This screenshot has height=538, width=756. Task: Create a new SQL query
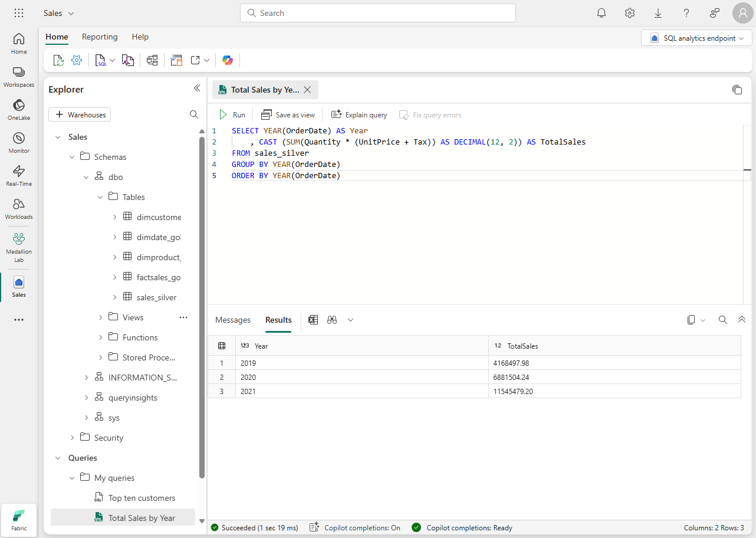[101, 60]
